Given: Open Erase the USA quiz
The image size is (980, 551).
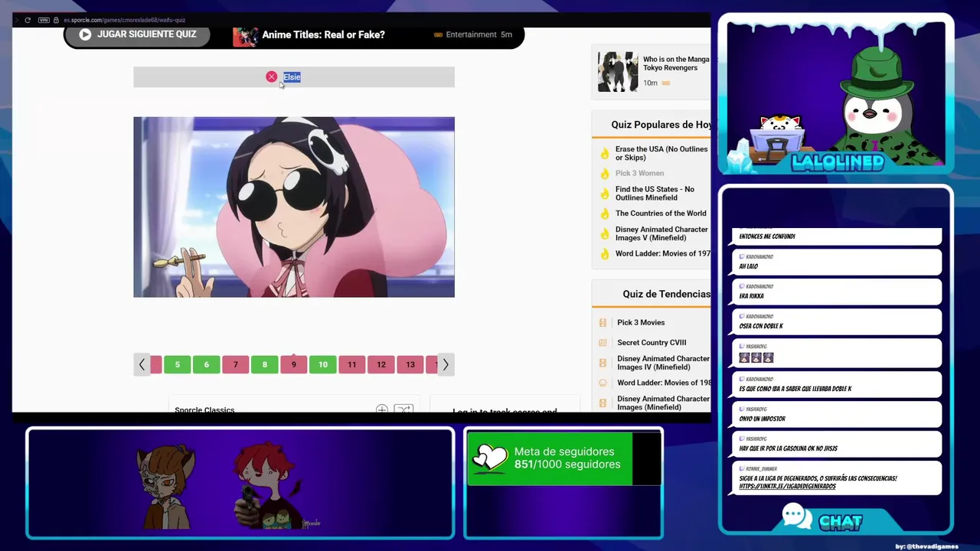Looking at the screenshot, I should [661, 153].
